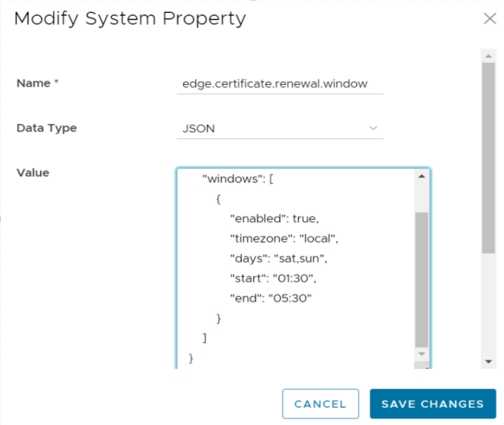Click the Value text area's scroll up arrow
This screenshot has height=425, width=504.
coord(421,176)
